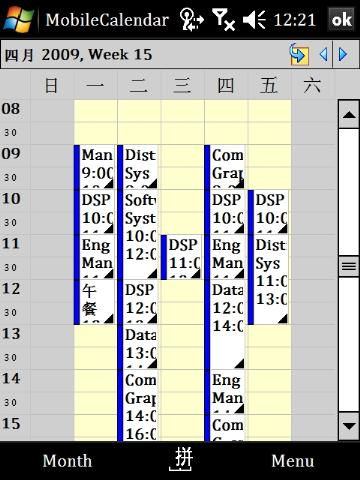Tap the connectivity status icon
The image size is (360, 480).
coord(191,20)
